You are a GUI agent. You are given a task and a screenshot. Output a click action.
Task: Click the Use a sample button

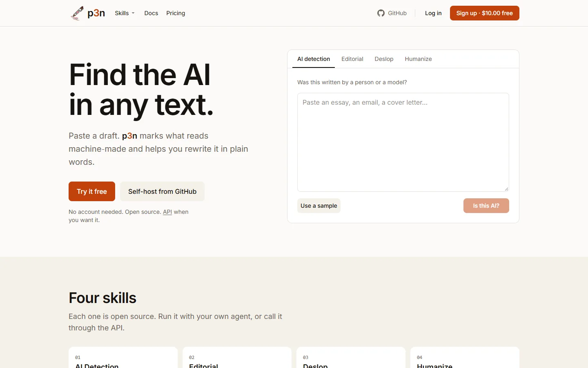[319, 206]
